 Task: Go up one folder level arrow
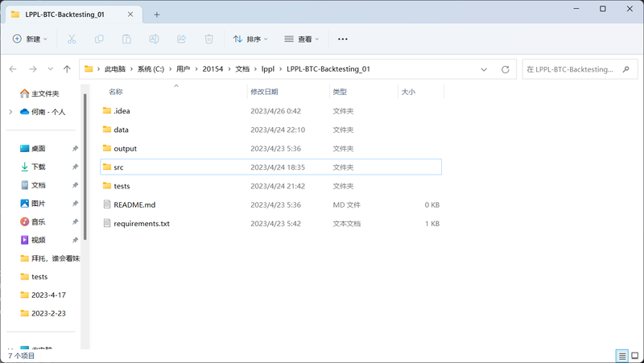pos(67,69)
